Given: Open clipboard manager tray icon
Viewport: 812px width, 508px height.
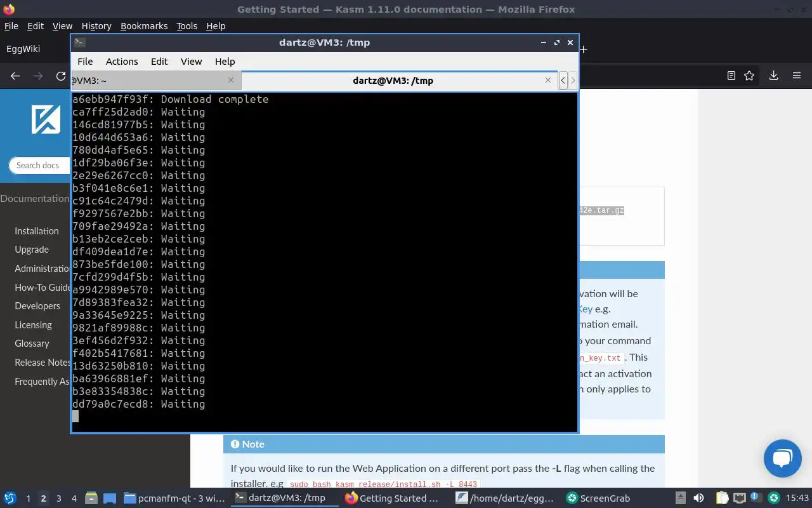Looking at the screenshot, I should coord(722,498).
